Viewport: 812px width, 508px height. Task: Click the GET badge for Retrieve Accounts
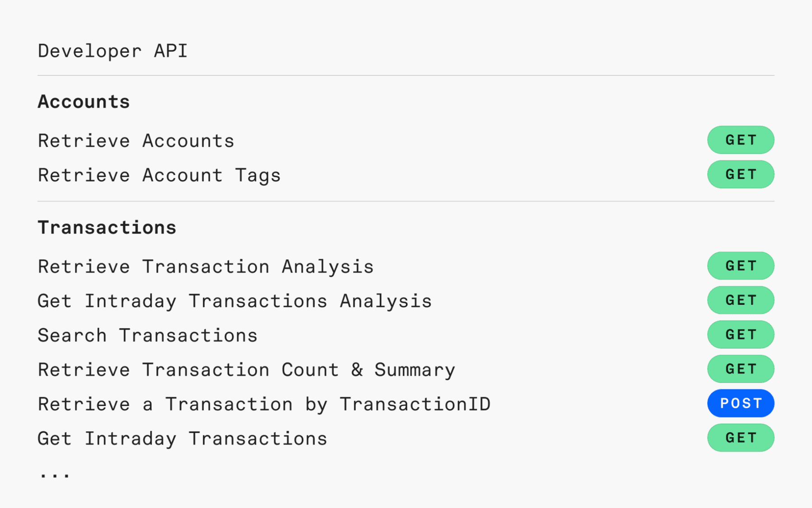[740, 140]
